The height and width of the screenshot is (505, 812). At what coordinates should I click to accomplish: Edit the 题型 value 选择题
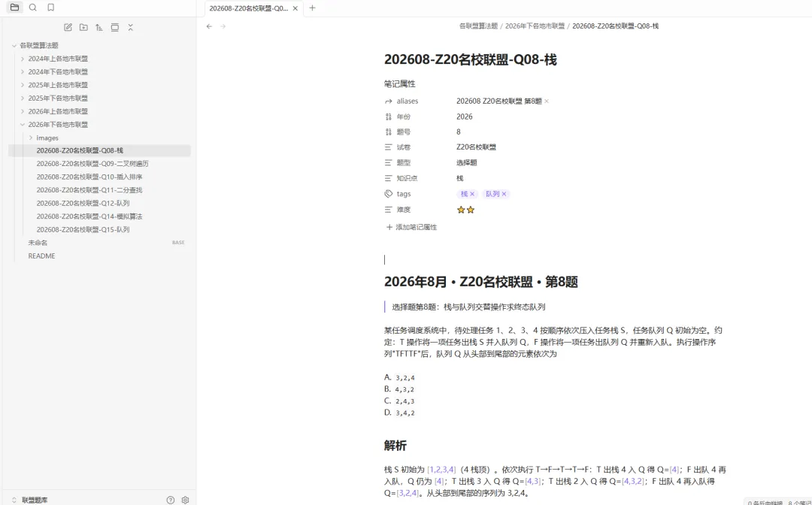tap(467, 162)
